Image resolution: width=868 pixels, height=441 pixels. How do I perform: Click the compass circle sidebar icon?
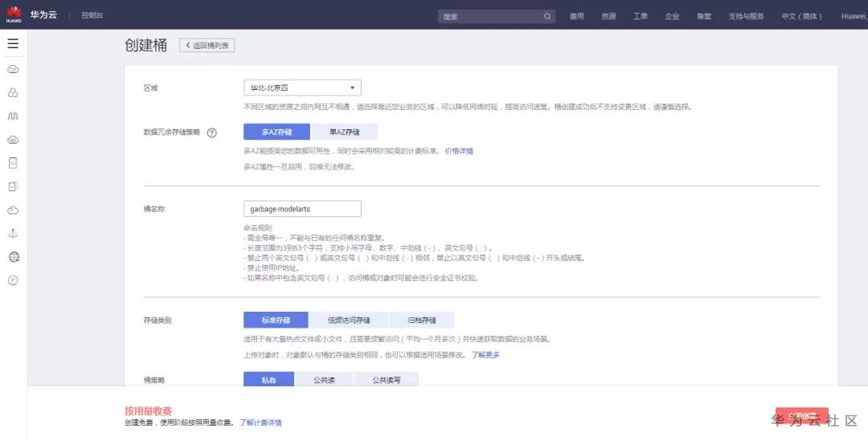pyautogui.click(x=14, y=280)
